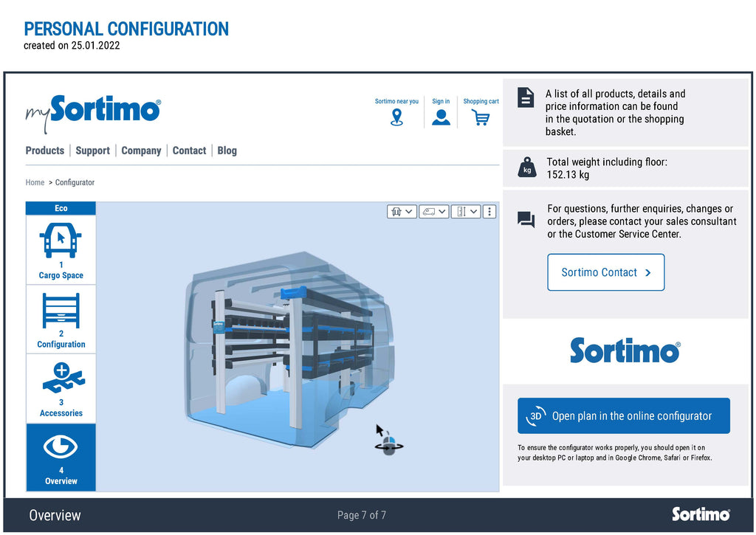Open the vehicle door view dropdown
The height and width of the screenshot is (535, 756).
[x=402, y=211]
